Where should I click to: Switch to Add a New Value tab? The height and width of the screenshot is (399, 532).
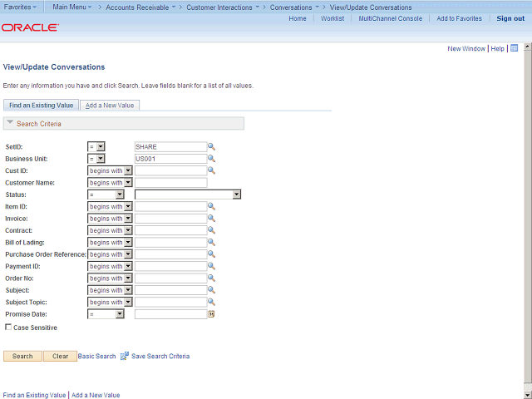pyautogui.click(x=110, y=106)
